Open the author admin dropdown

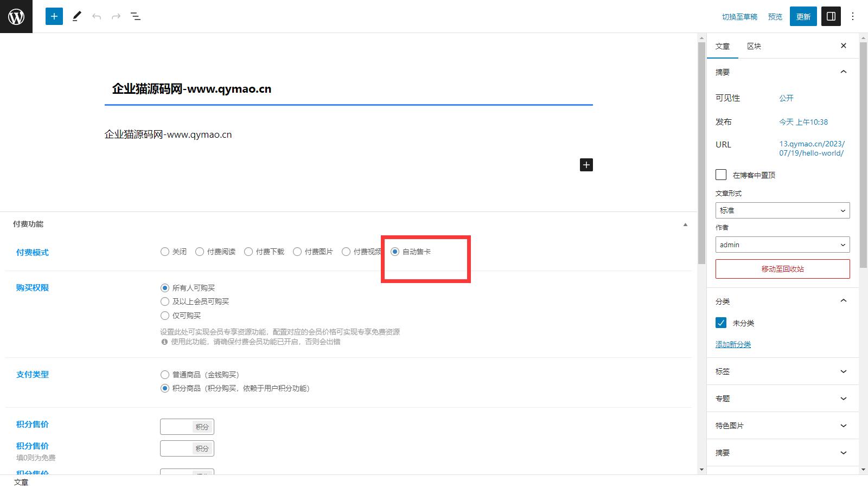pos(782,245)
